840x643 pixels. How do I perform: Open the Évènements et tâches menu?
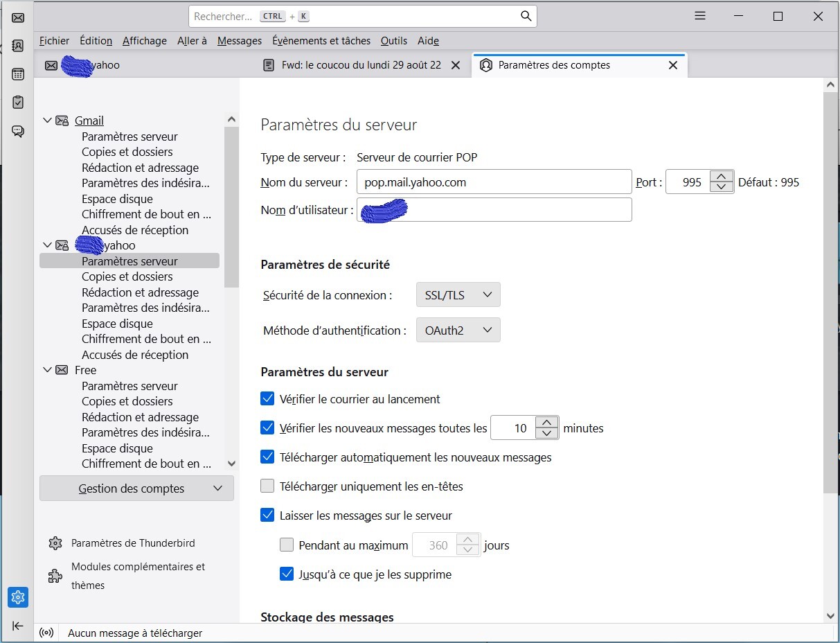click(x=321, y=41)
